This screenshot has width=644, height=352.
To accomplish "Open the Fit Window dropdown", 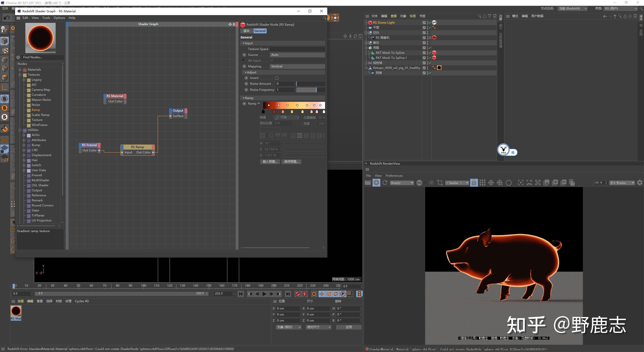I will (x=622, y=183).
